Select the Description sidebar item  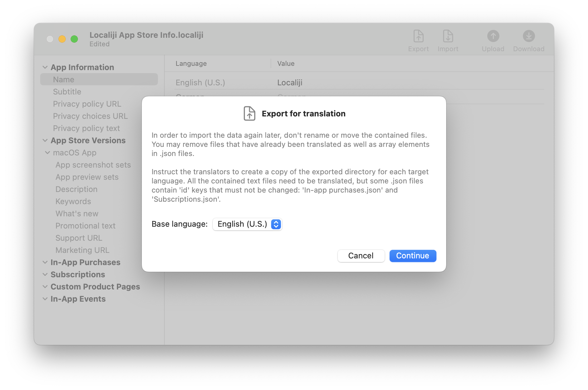point(76,189)
